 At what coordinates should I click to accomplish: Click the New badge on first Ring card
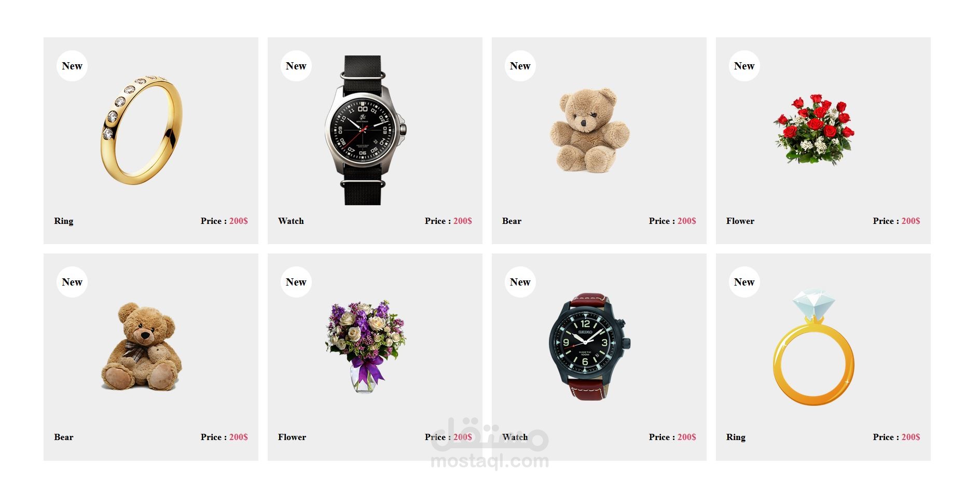click(x=72, y=66)
